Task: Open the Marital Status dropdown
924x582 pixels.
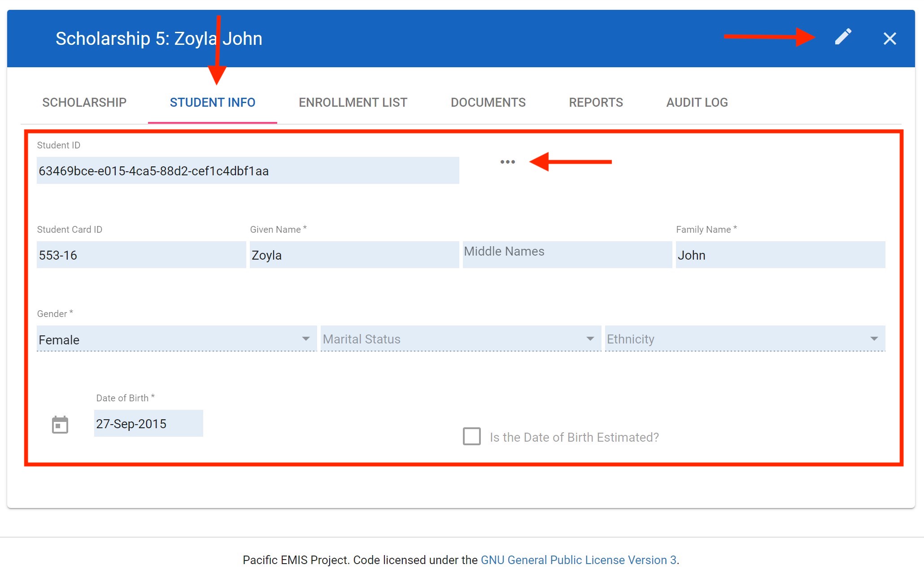Action: click(x=460, y=339)
